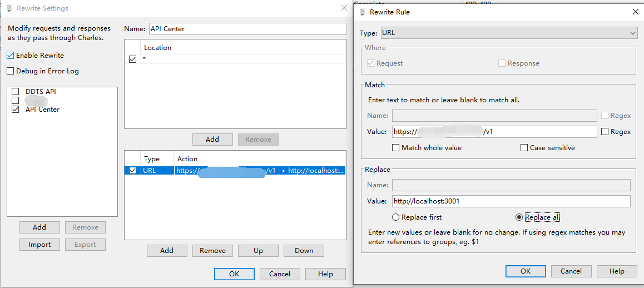Open Help in Rewrite Settings dialog
This screenshot has height=288, width=644.
(x=325, y=274)
